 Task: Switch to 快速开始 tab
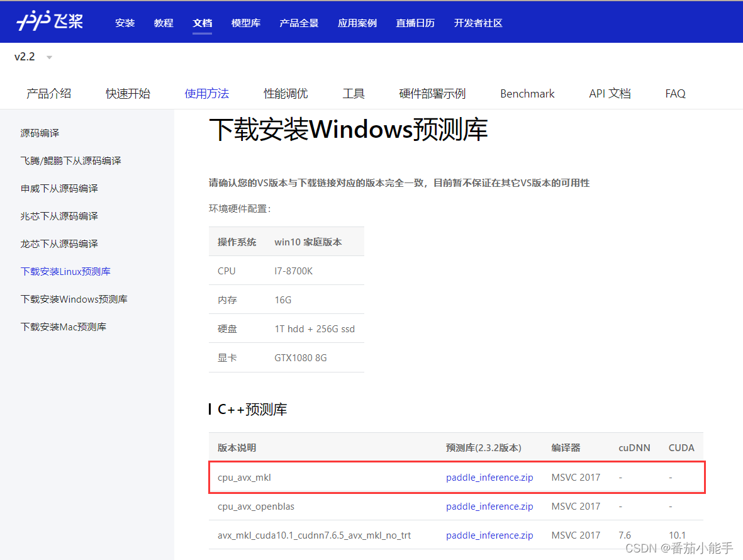(128, 93)
